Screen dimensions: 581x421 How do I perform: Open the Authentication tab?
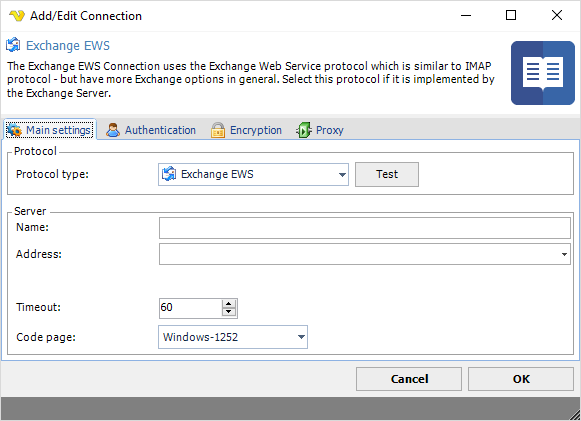click(x=151, y=130)
